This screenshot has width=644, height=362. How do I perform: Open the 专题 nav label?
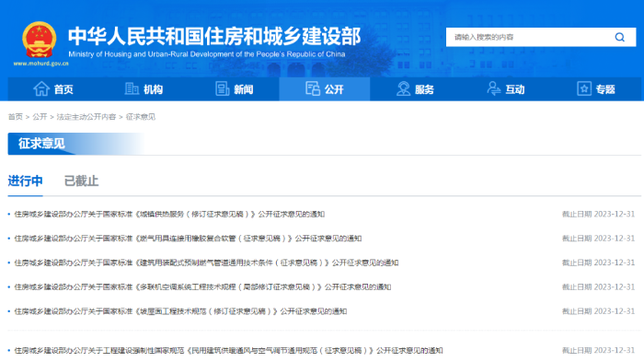605,89
